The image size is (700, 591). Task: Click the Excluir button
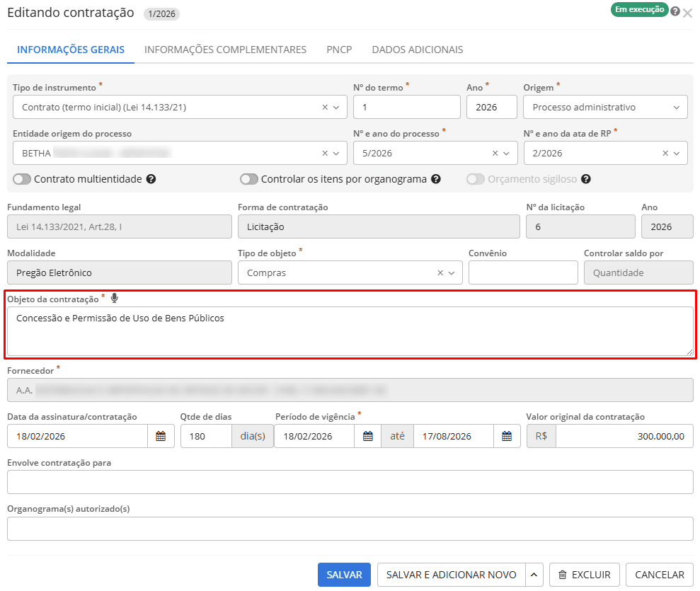[585, 575]
